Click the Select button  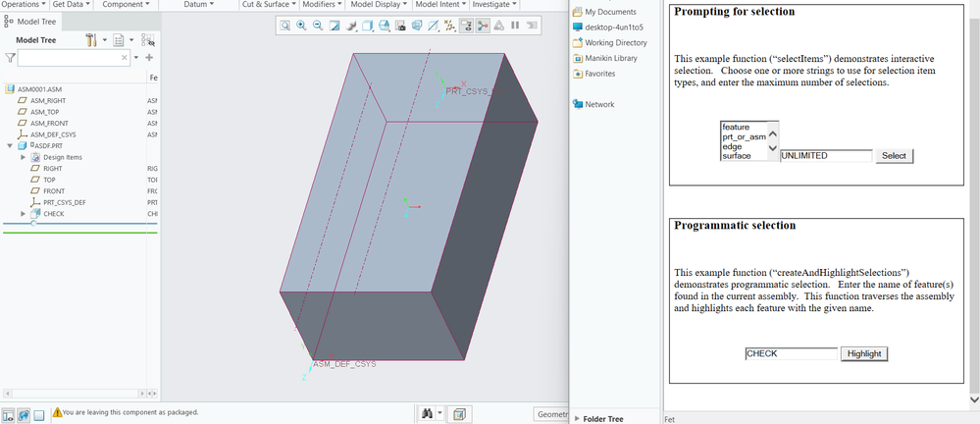[x=895, y=156]
